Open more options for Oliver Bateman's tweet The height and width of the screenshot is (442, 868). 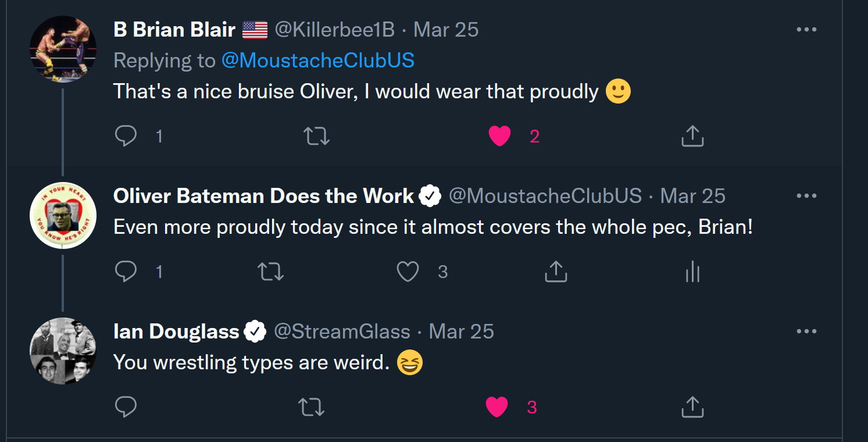click(x=806, y=196)
